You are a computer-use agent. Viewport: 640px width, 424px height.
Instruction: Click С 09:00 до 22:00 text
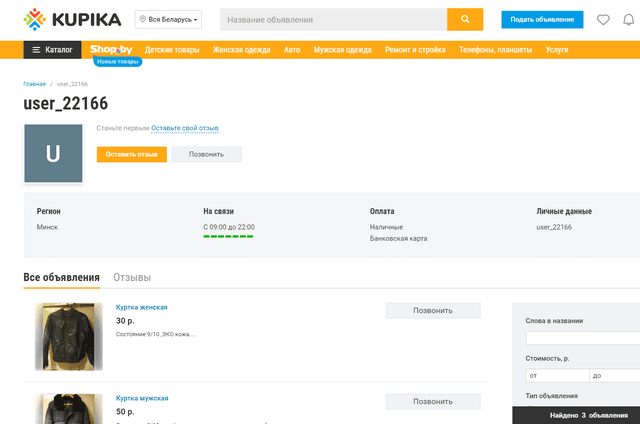(x=229, y=227)
